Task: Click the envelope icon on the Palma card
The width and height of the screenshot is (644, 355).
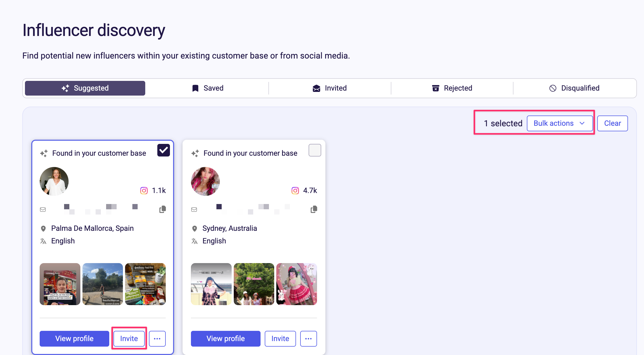Action: [x=43, y=209]
